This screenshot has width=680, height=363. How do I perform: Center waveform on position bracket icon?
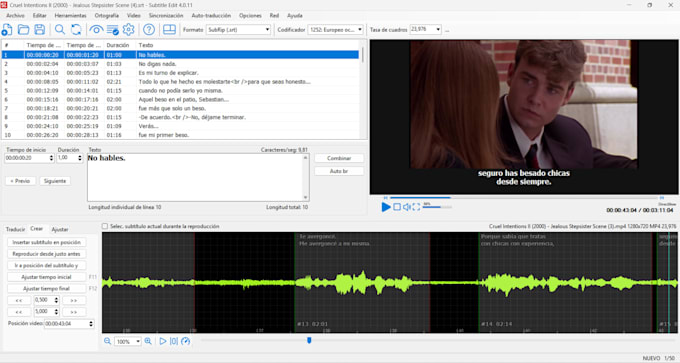(x=174, y=341)
